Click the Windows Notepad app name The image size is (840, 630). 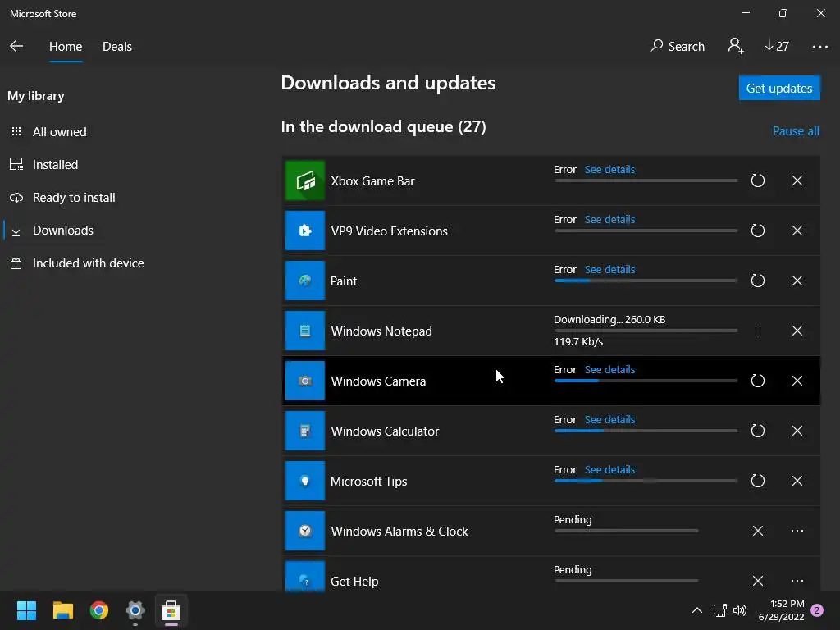381,331
